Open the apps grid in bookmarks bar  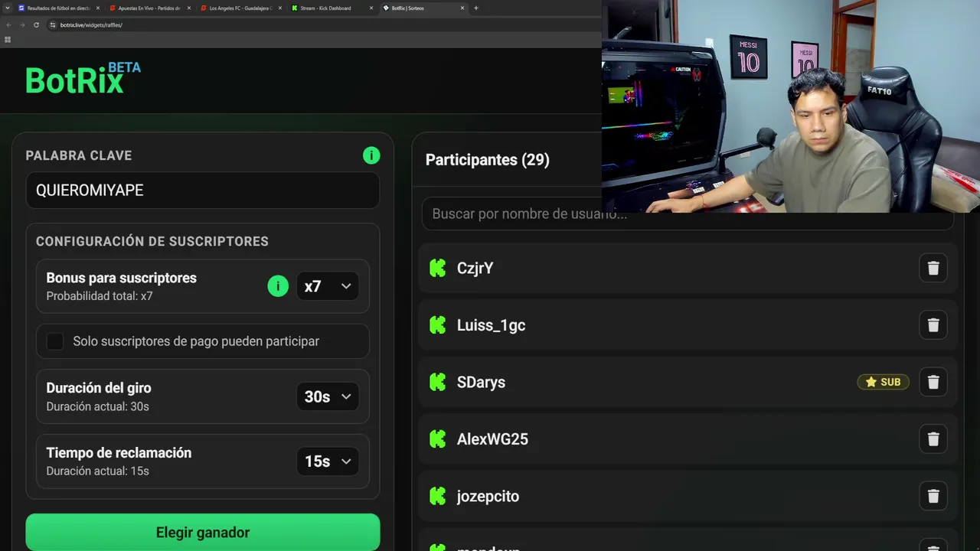pos(8,39)
